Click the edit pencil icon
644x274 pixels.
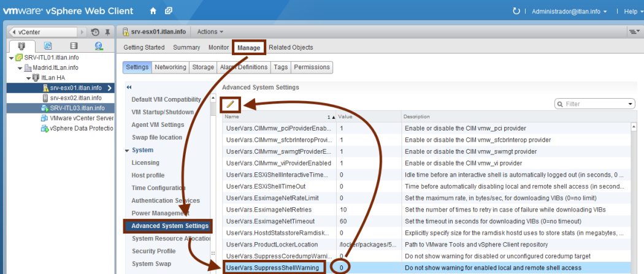(x=231, y=104)
